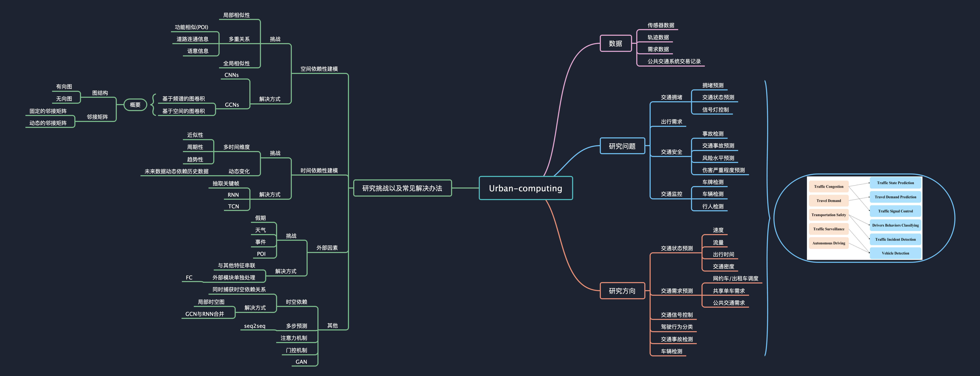980x376 pixels.
Task: Click the 需求数据 topic
Action: click(658, 49)
